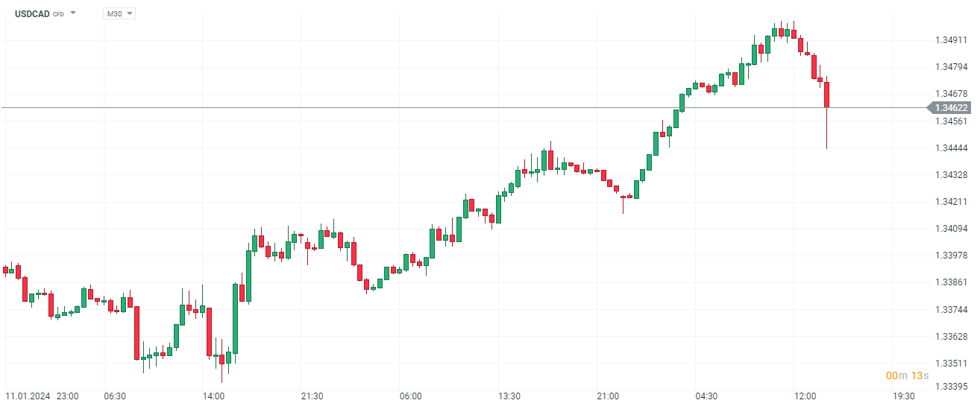
Task: Click the CFD instrument type label
Action: click(58, 14)
